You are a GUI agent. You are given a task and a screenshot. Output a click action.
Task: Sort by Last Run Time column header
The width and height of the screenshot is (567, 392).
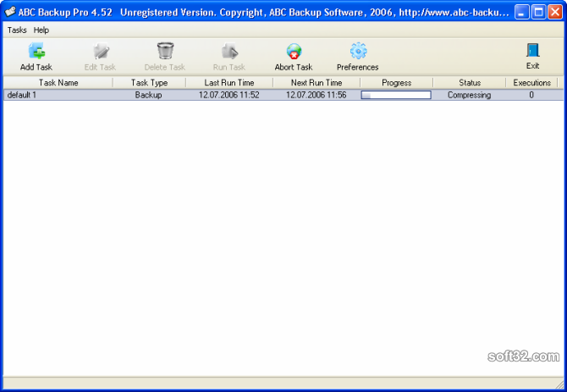pyautogui.click(x=229, y=83)
